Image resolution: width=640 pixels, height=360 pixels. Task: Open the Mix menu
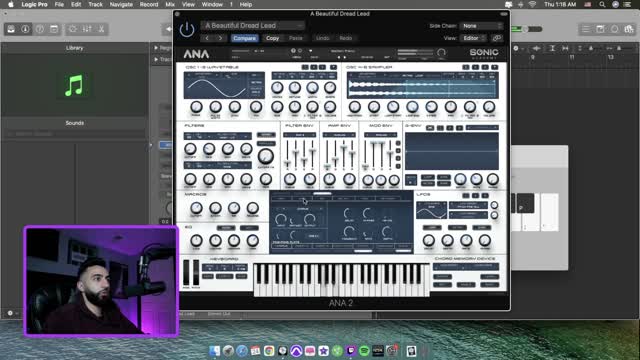[x=170, y=4]
